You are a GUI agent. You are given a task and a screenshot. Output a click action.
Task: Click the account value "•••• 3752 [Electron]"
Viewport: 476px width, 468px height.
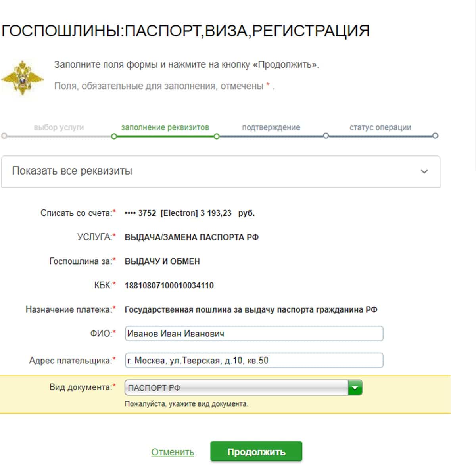(x=161, y=213)
